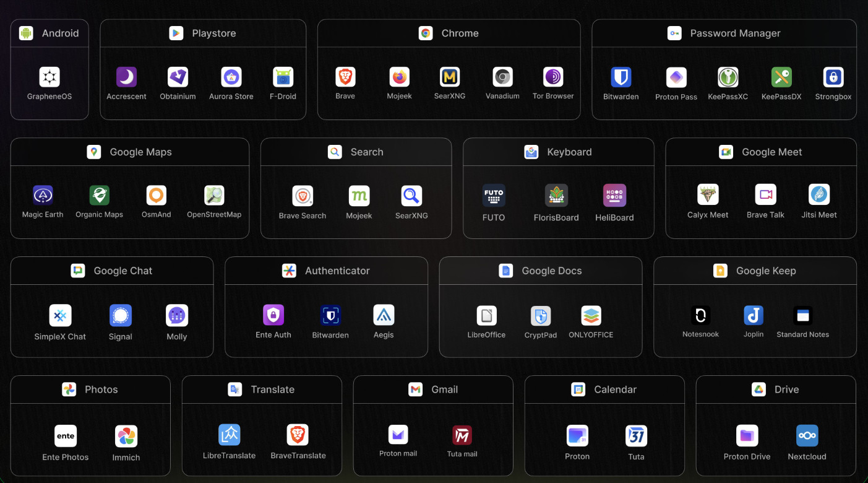Click the SearXNG icon in Chrome card
The image size is (868, 483).
tap(450, 77)
